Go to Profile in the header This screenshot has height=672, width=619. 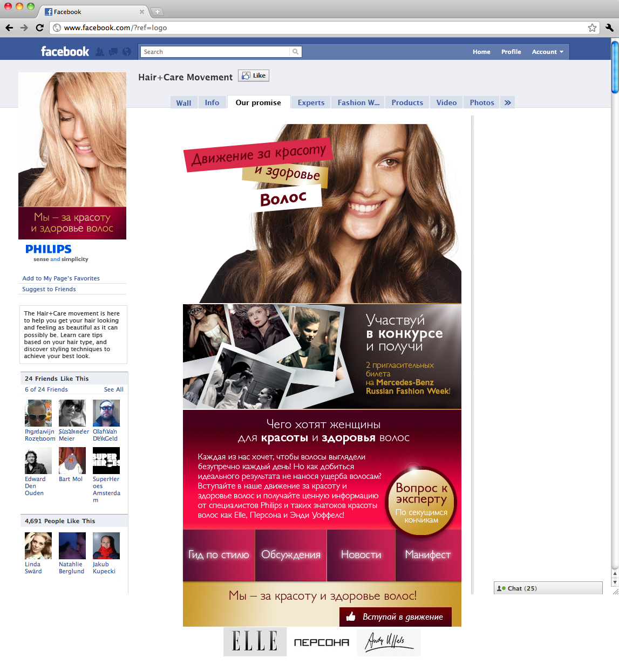point(511,52)
